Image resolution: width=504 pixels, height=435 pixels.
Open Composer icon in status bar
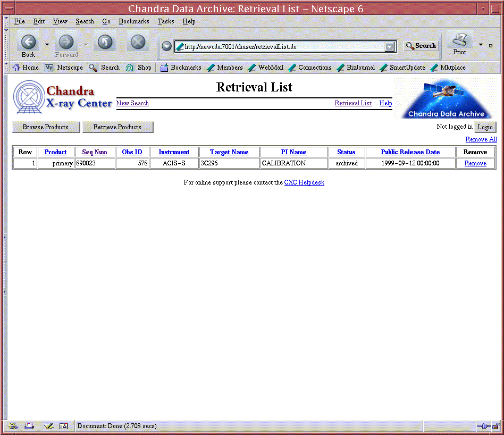49,426
